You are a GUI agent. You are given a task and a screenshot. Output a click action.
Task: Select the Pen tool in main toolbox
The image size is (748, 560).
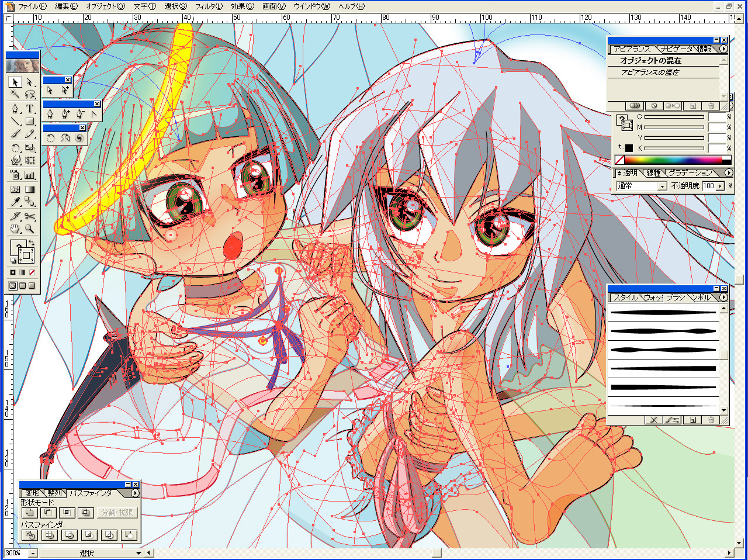[x=15, y=109]
